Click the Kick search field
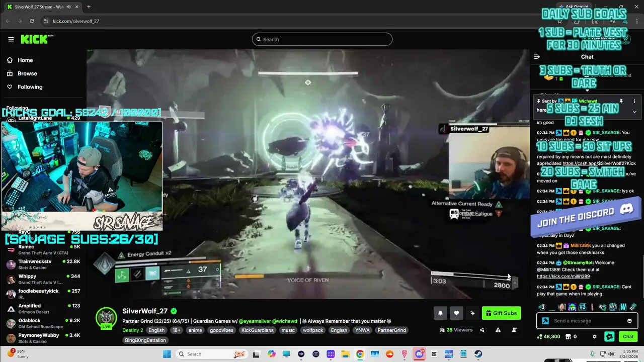Image resolution: width=644 pixels, height=362 pixels. (322, 39)
